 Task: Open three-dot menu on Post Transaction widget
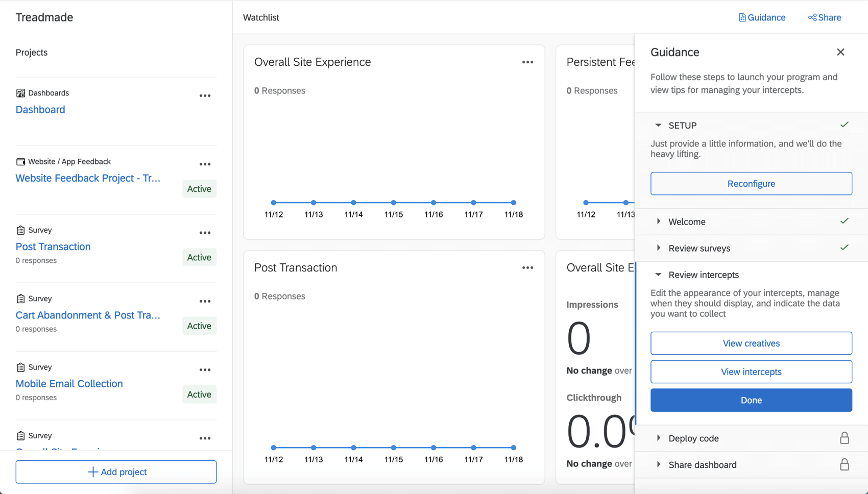click(x=527, y=268)
